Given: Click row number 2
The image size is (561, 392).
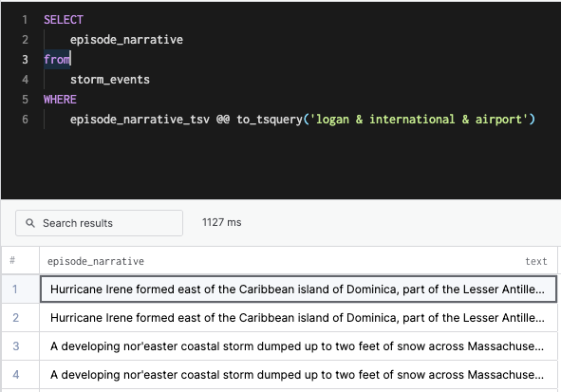Looking at the screenshot, I should tap(16, 318).
